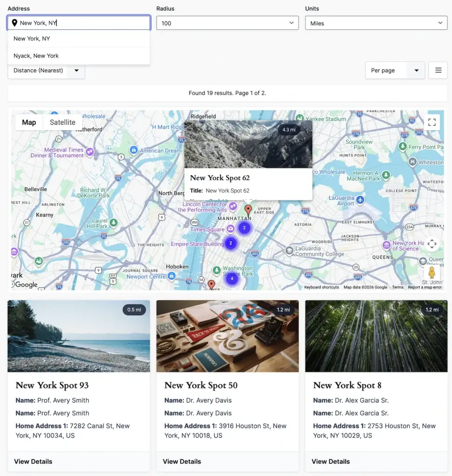Click the LaGuardia Community College icon
Viewport: 452px width, 476px height.
tap(289, 251)
